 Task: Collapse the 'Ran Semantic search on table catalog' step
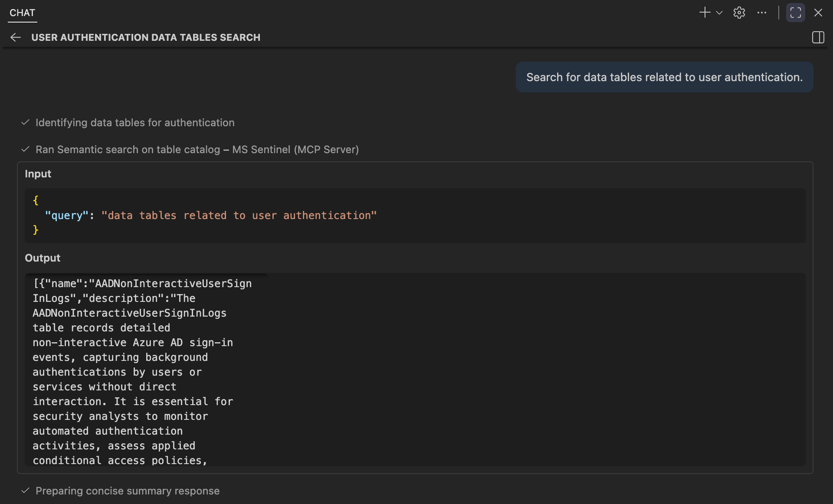(x=128, y=150)
